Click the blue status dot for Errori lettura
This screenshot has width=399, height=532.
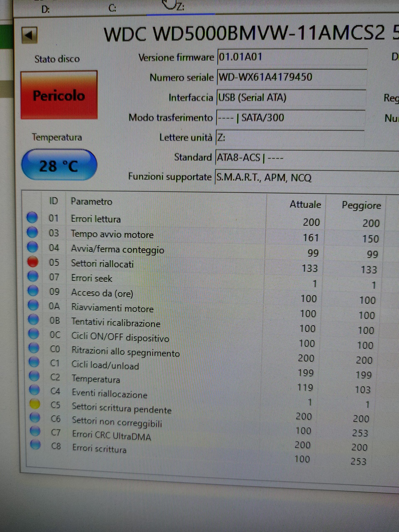(x=32, y=217)
